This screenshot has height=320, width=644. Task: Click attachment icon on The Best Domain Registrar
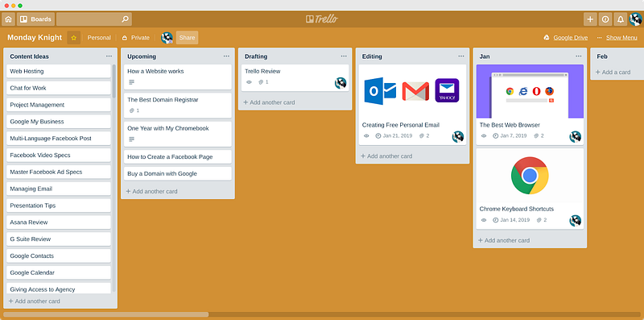click(132, 110)
